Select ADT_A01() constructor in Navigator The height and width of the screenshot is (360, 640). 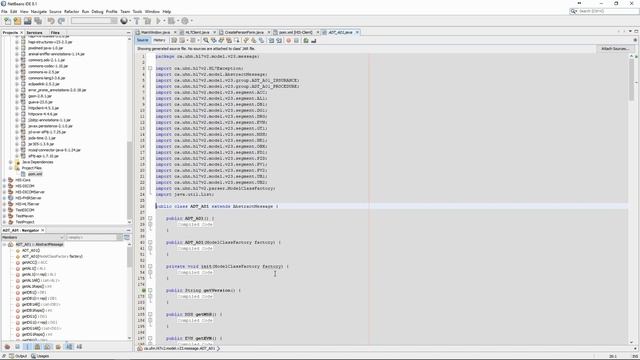pyautogui.click(x=30, y=251)
